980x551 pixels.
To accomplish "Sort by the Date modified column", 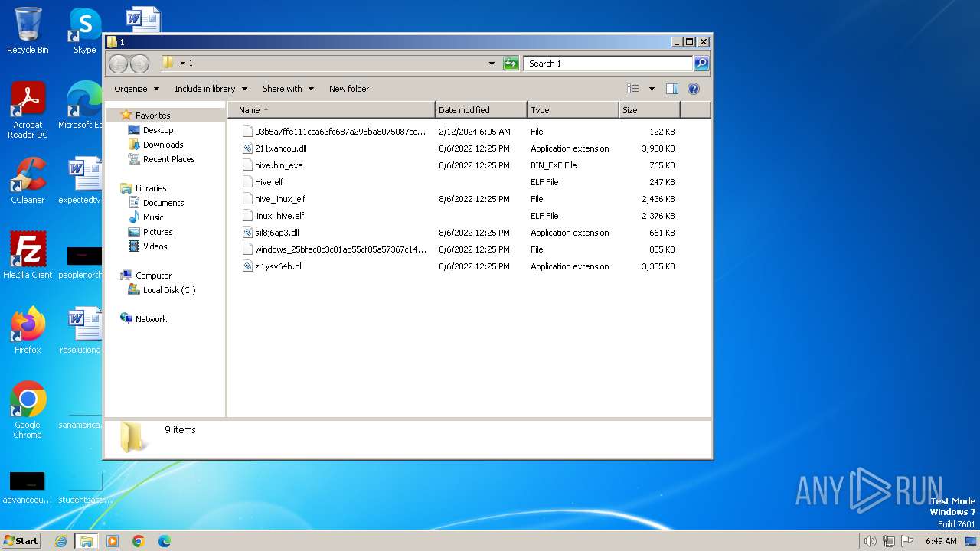I will 481,110.
